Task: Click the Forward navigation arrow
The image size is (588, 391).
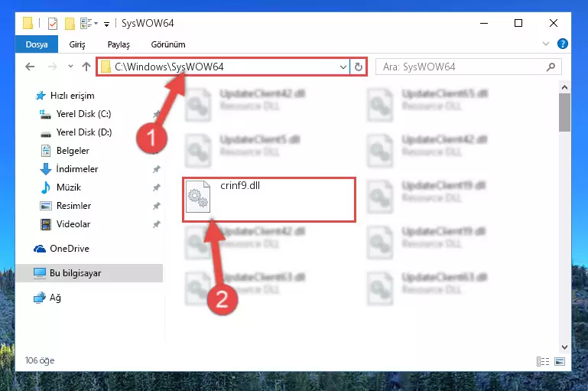Action: 53,67
